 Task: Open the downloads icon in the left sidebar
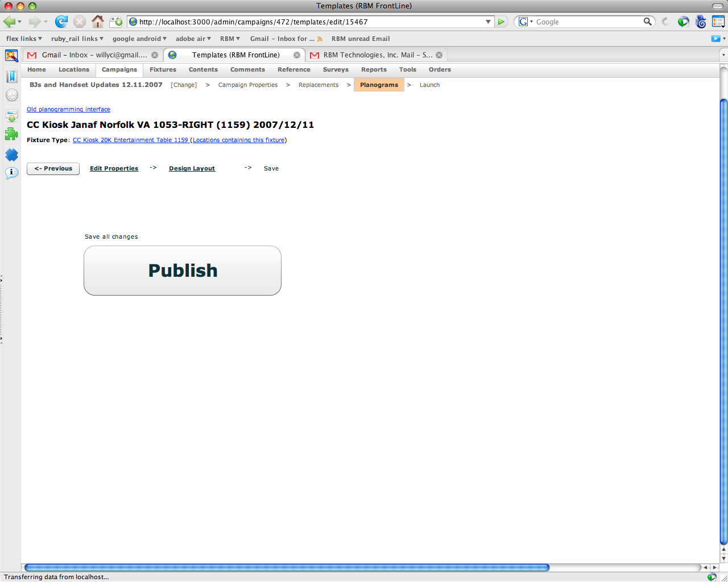pos(11,115)
